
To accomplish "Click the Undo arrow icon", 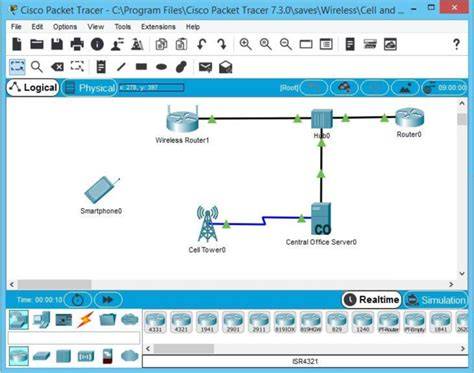I will (201, 44).
